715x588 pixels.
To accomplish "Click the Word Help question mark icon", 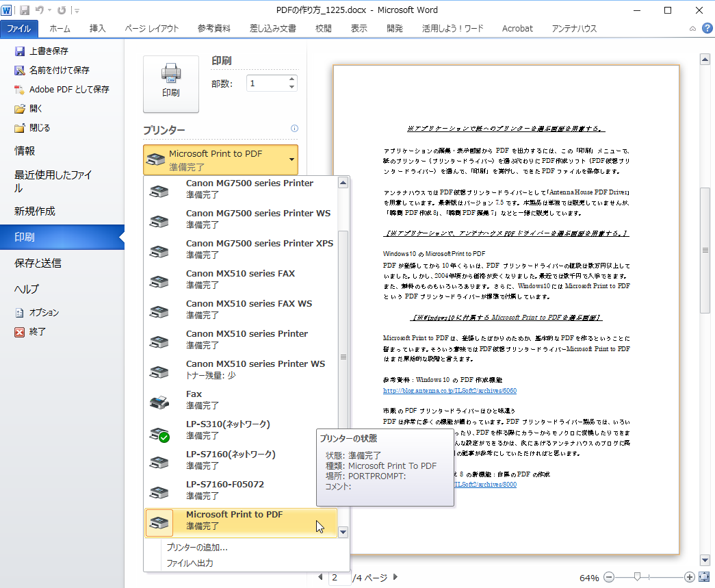I will [x=707, y=28].
